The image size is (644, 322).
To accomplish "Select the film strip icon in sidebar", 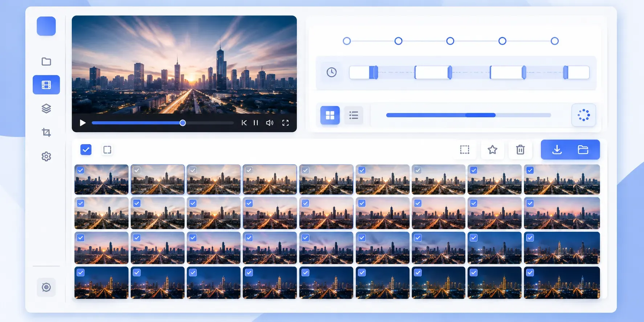I will click(x=46, y=85).
